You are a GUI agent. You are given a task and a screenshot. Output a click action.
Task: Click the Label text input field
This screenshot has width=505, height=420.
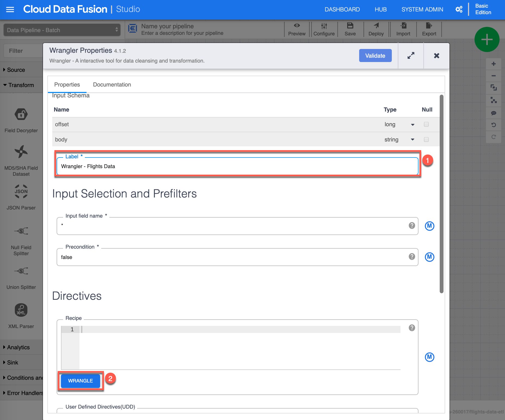click(237, 166)
